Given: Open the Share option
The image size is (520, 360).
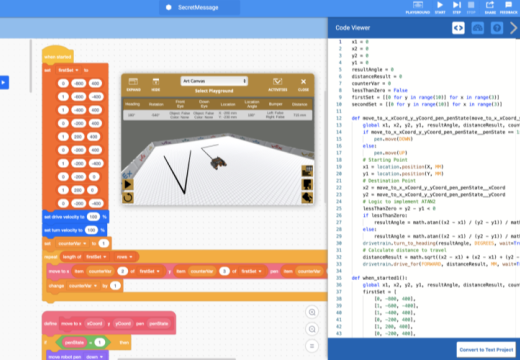Looking at the screenshot, I should pos(490,8).
